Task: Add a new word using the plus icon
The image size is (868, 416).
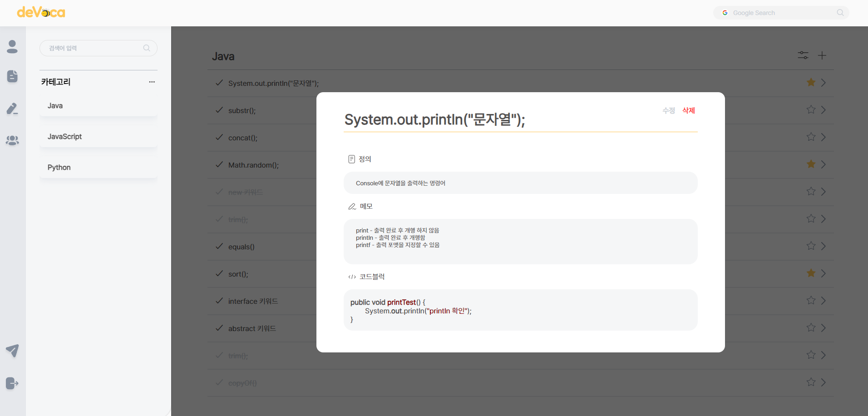Action: coord(822,55)
